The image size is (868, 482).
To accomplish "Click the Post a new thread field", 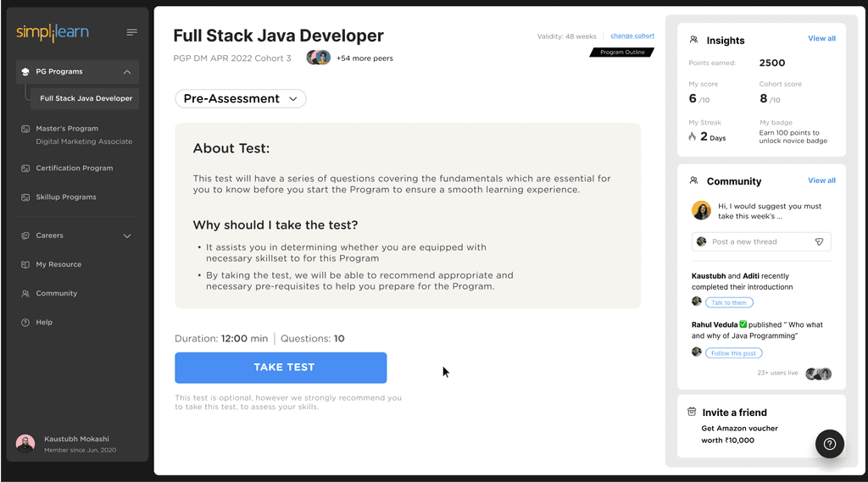I will [x=761, y=241].
